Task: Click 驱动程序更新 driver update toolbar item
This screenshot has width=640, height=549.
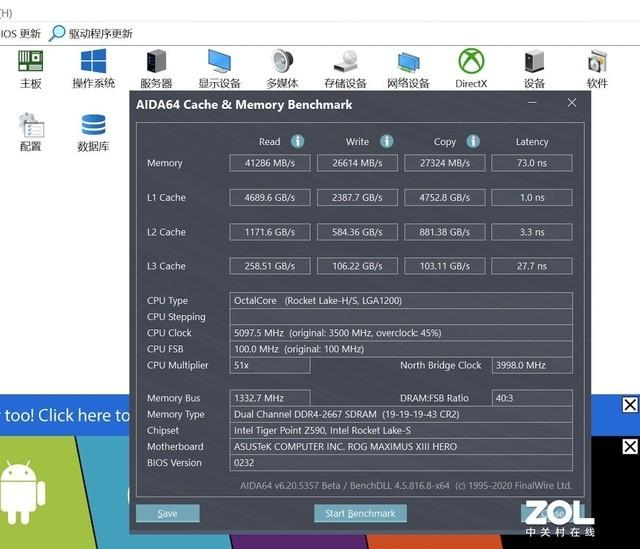Action: pos(91,33)
